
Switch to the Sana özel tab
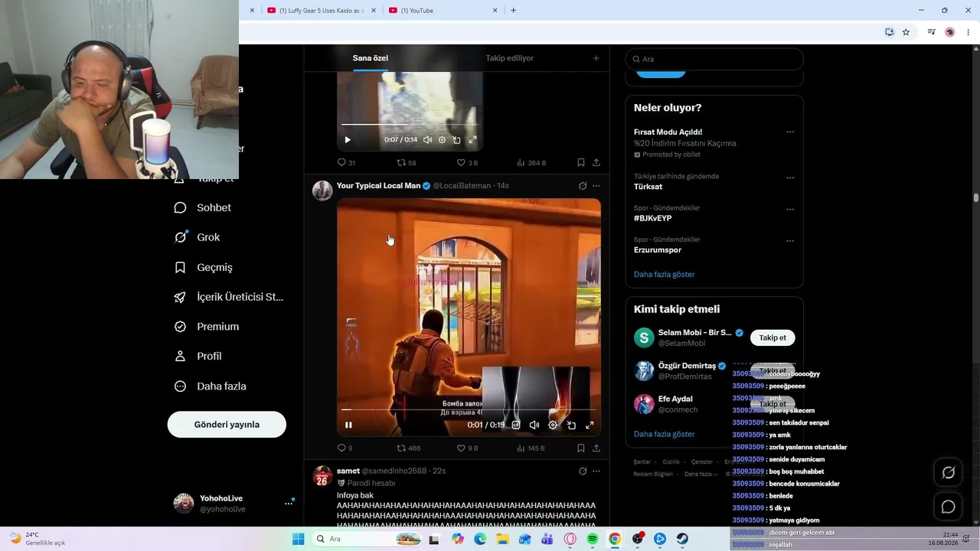371,58
